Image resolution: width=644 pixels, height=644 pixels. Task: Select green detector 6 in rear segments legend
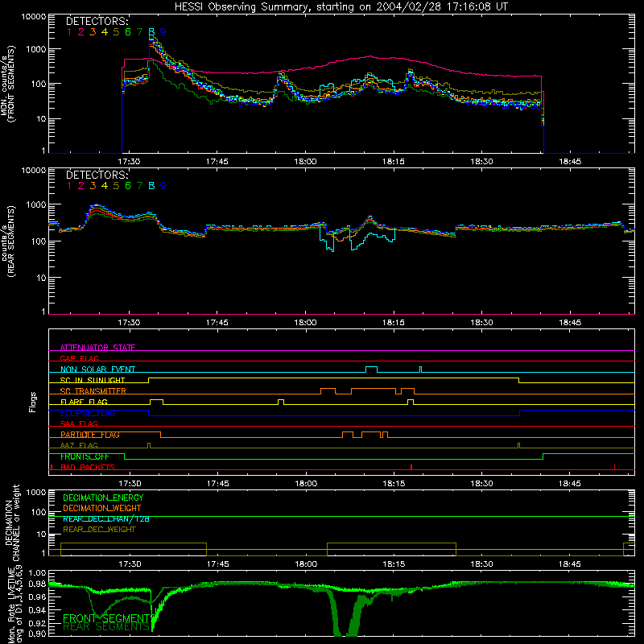tap(128, 186)
